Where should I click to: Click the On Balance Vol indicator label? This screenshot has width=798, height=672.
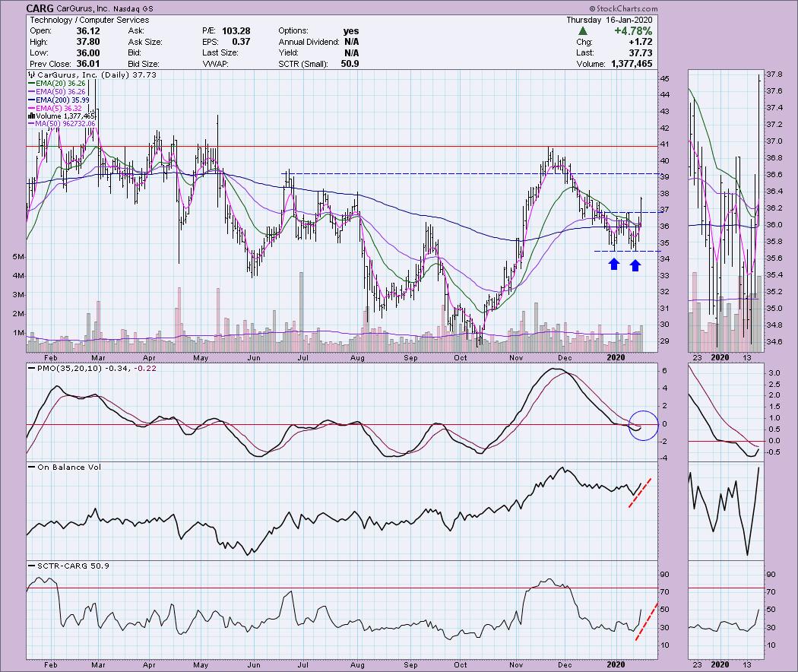tap(65, 467)
